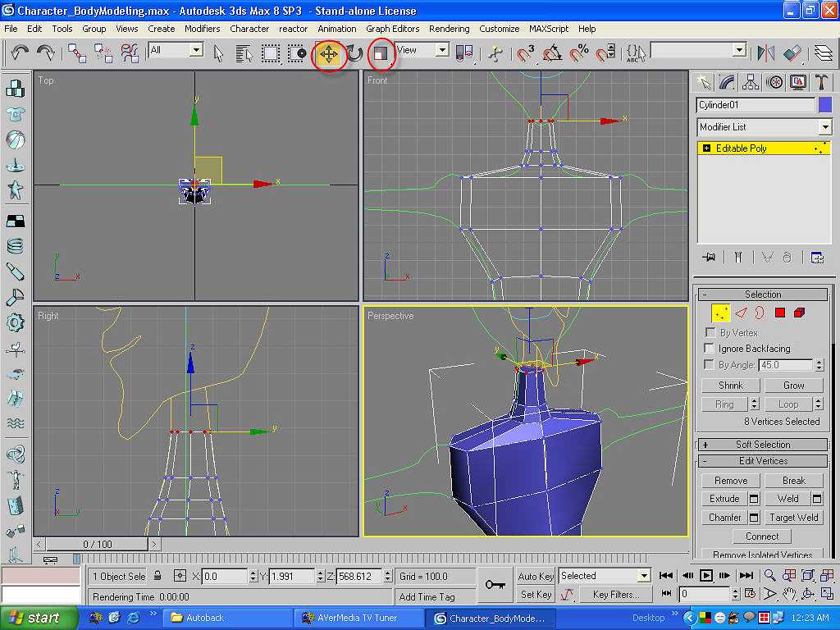Select Border sub-object level icon
Image resolution: width=840 pixels, height=630 pixels.
(x=760, y=313)
